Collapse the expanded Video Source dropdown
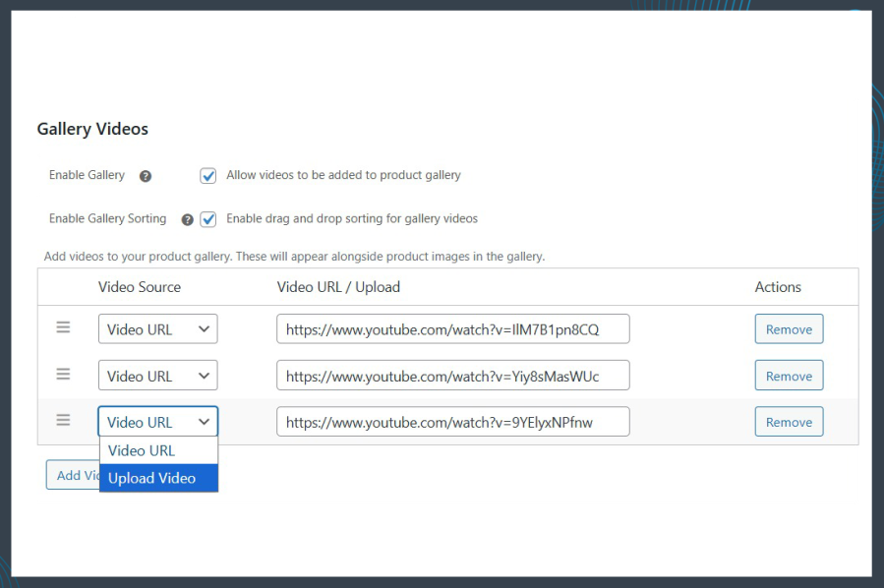This screenshot has width=884, height=588. tap(157, 421)
